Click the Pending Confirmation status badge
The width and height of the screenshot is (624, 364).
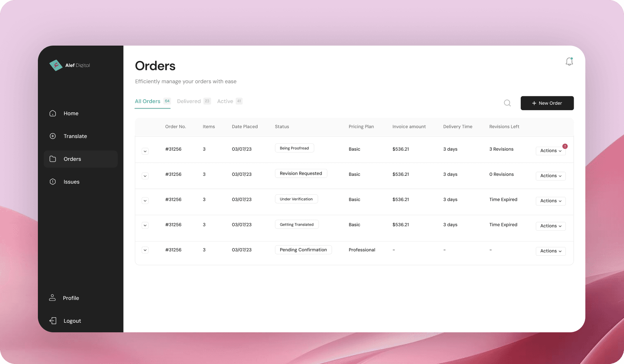tap(303, 250)
